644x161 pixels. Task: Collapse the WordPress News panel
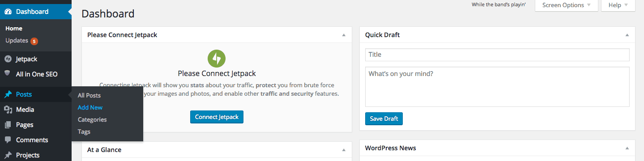pyautogui.click(x=627, y=148)
